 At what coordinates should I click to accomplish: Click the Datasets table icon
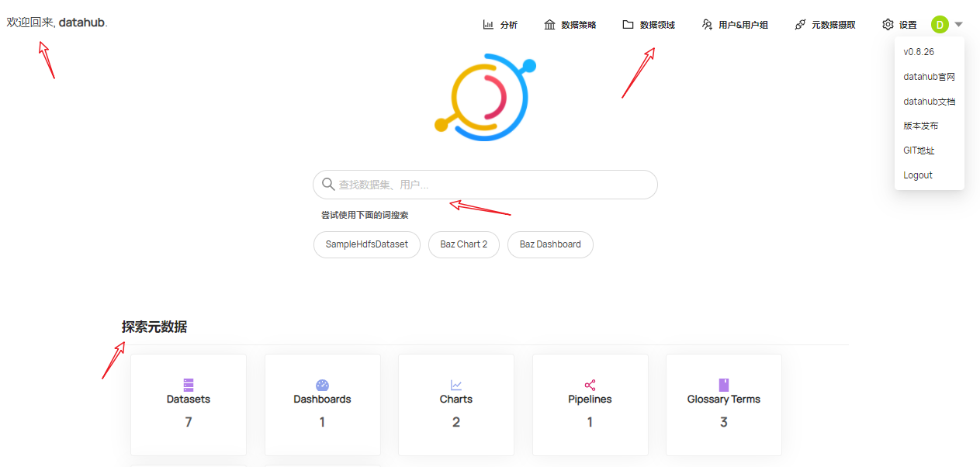tap(188, 382)
